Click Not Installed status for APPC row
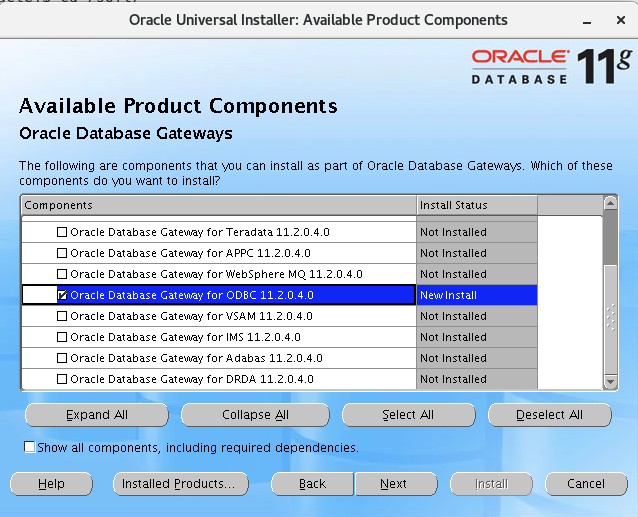 [477, 253]
